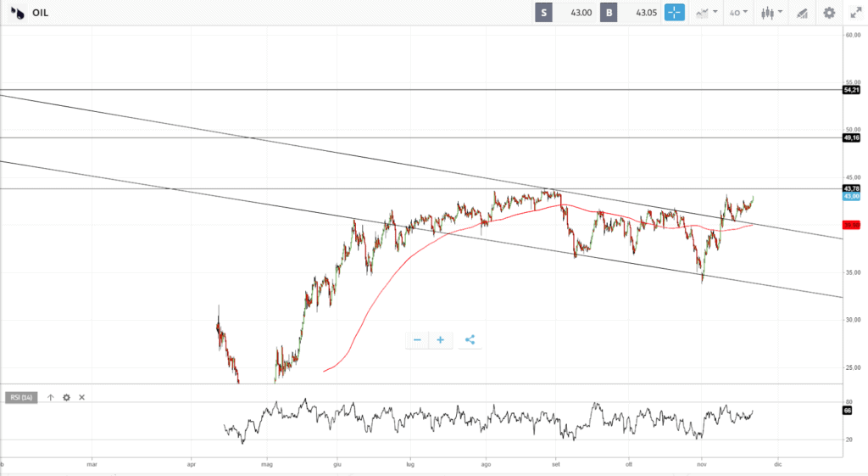This screenshot has width=868, height=476.
Task: Click the 'ott' label on time axis
Action: [x=629, y=464]
